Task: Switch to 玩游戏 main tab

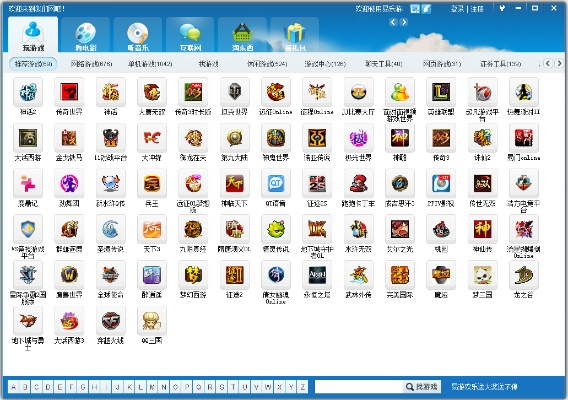Action: [x=33, y=35]
